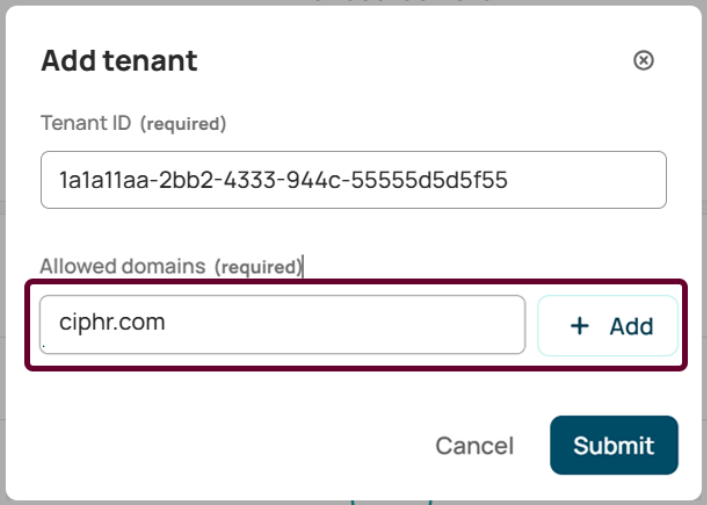707x505 pixels.
Task: Click the required marker beside Tenant ID
Action: 183,124
